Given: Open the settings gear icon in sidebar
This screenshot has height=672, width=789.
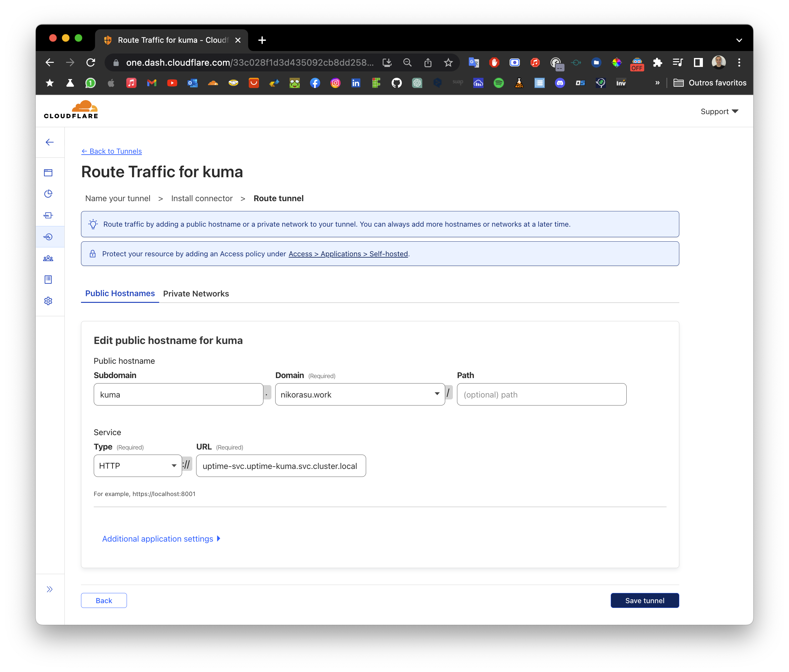Looking at the screenshot, I should coord(48,301).
